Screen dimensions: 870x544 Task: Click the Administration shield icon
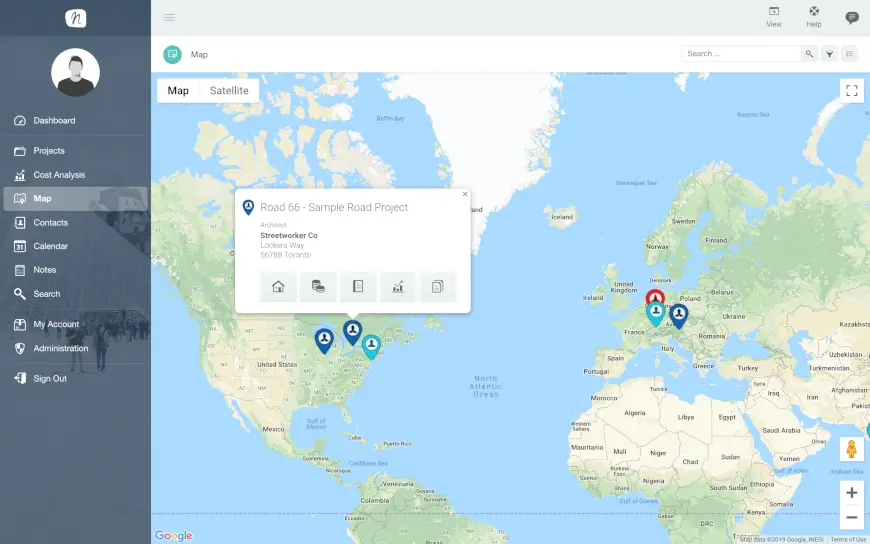pos(20,349)
